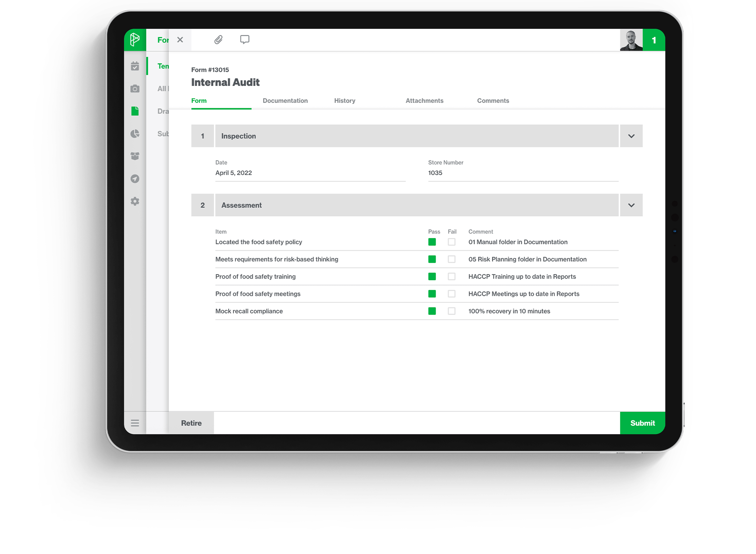Click the comment speech bubble icon

pyautogui.click(x=245, y=39)
